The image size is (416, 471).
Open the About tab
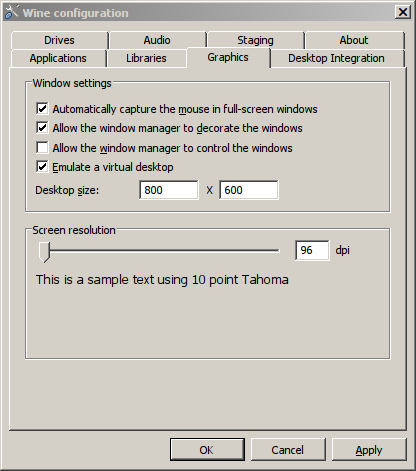click(x=354, y=40)
